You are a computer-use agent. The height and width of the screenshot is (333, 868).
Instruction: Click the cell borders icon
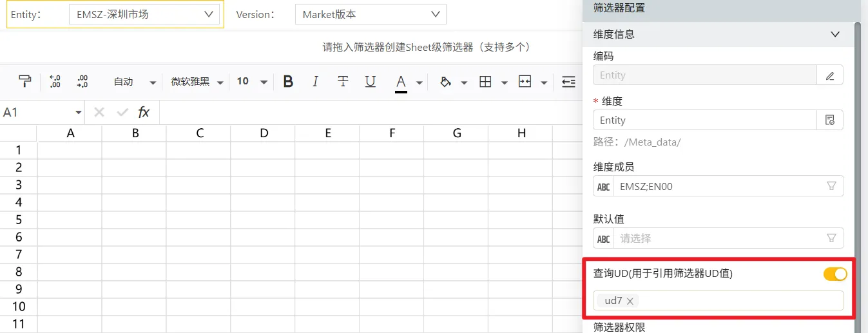click(486, 82)
